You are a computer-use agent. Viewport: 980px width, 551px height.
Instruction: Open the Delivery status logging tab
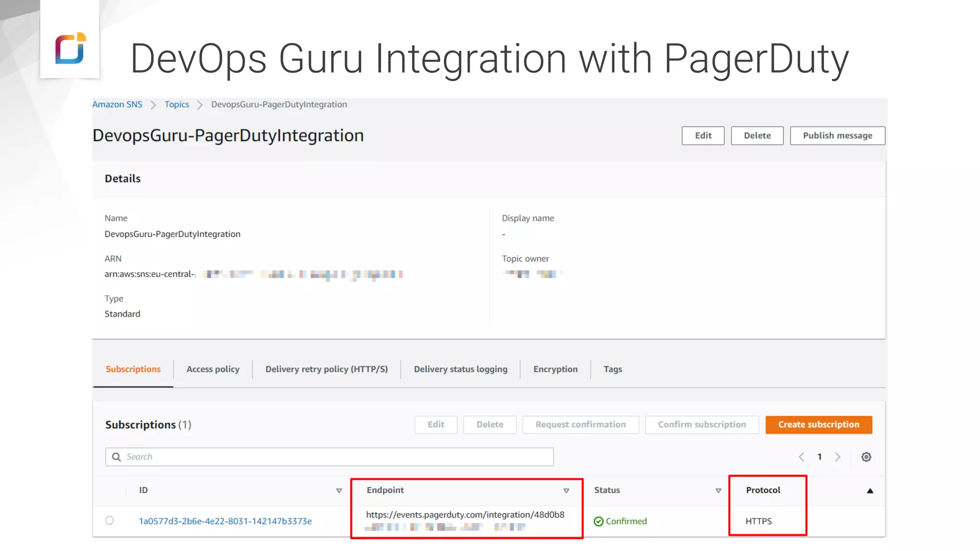461,369
